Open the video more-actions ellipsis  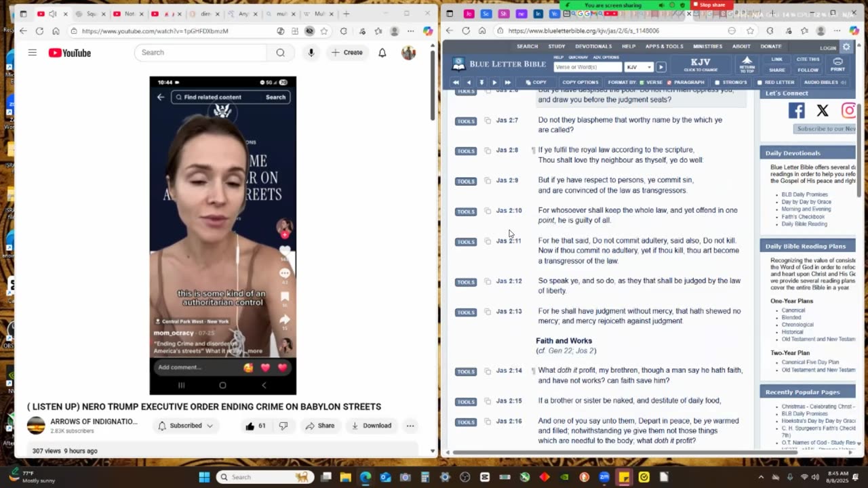point(410,426)
